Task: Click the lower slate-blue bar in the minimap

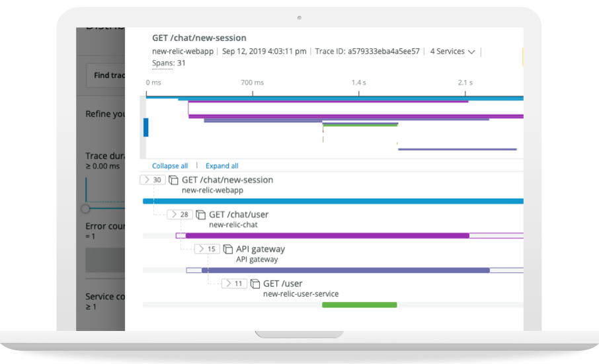Action: pos(458,149)
